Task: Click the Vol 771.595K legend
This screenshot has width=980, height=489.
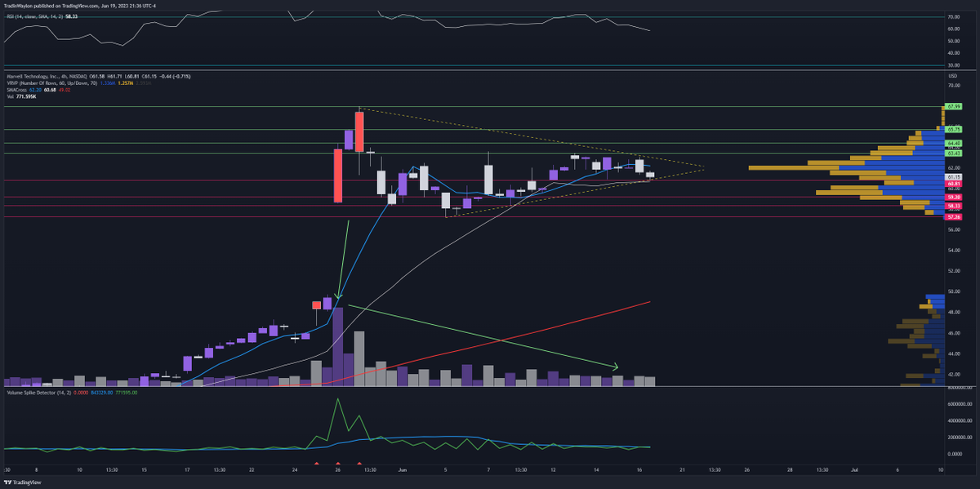Action: click(23, 96)
